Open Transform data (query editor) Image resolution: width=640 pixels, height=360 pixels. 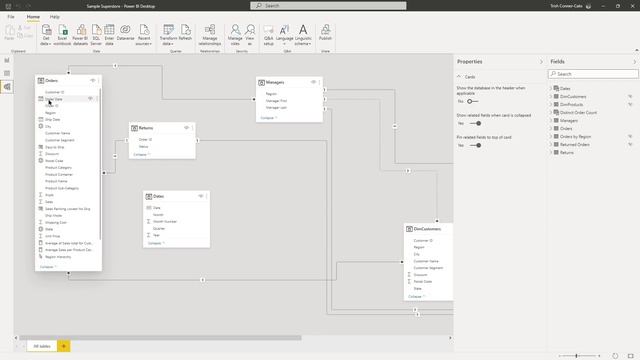[x=168, y=35]
